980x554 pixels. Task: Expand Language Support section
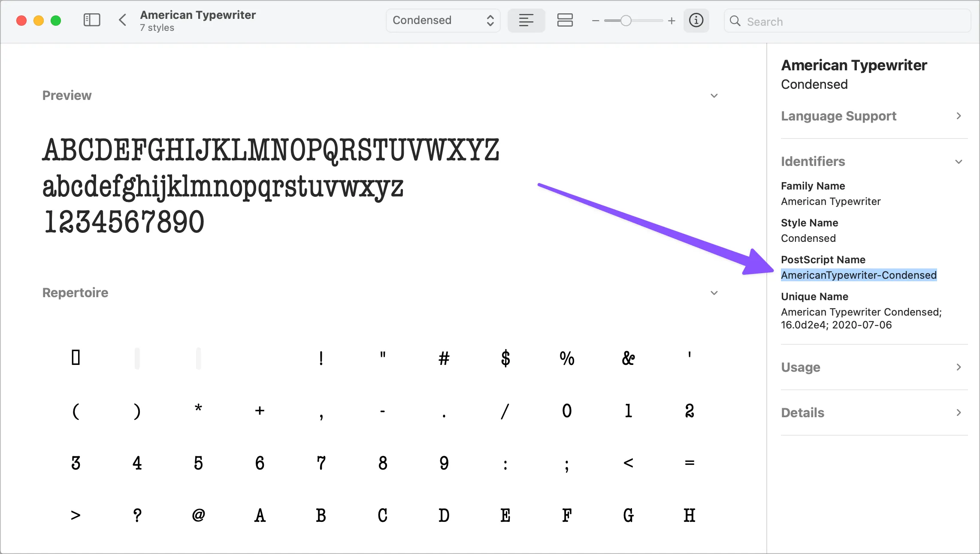click(959, 116)
